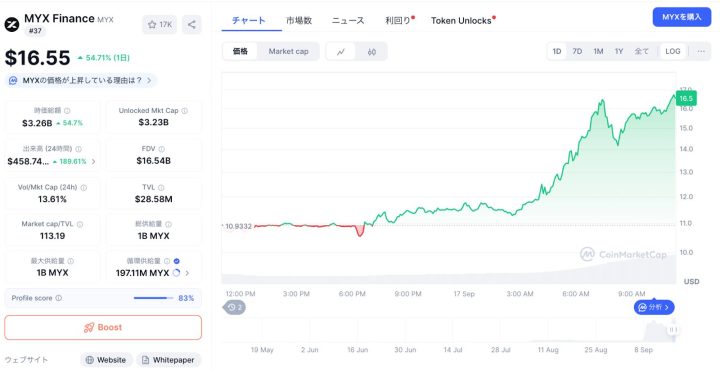Click the $28.58M TVL value
The width and height of the screenshot is (720, 370).
[153, 199]
